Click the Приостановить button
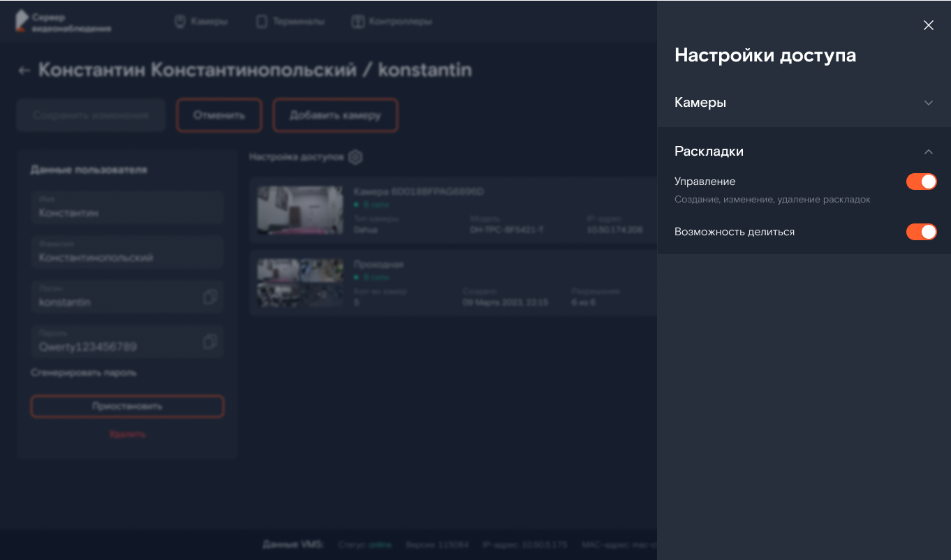The image size is (951, 560). pos(127,406)
